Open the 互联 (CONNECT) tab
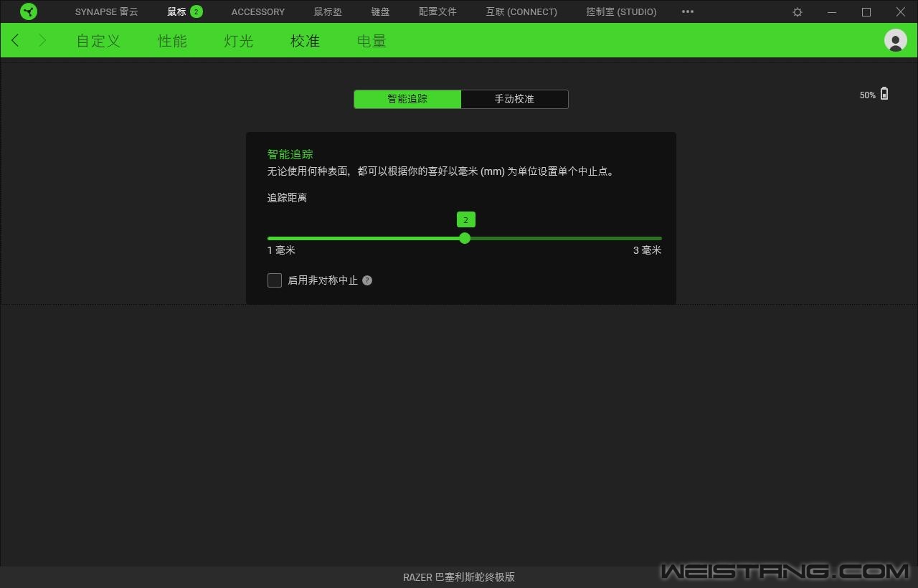Screen dimensions: 918x588 (x=521, y=11)
